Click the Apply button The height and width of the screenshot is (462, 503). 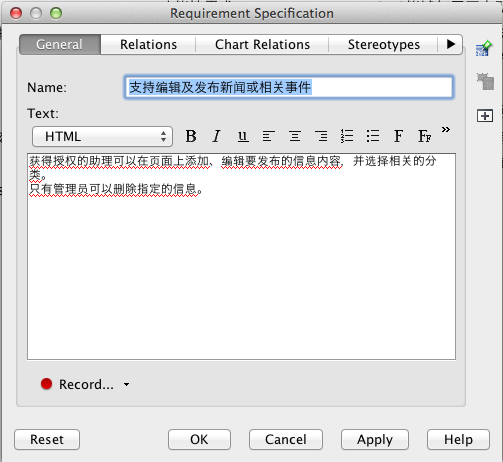click(x=375, y=439)
